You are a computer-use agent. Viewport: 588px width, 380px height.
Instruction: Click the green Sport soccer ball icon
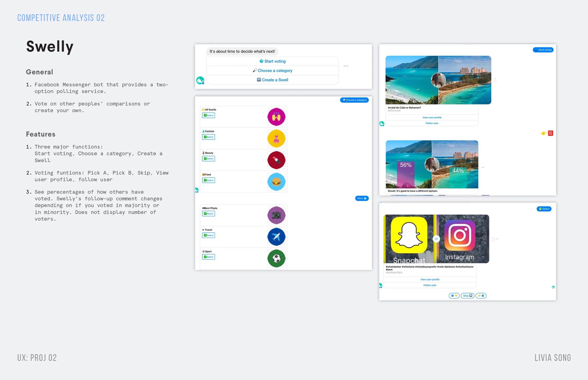pos(276,258)
